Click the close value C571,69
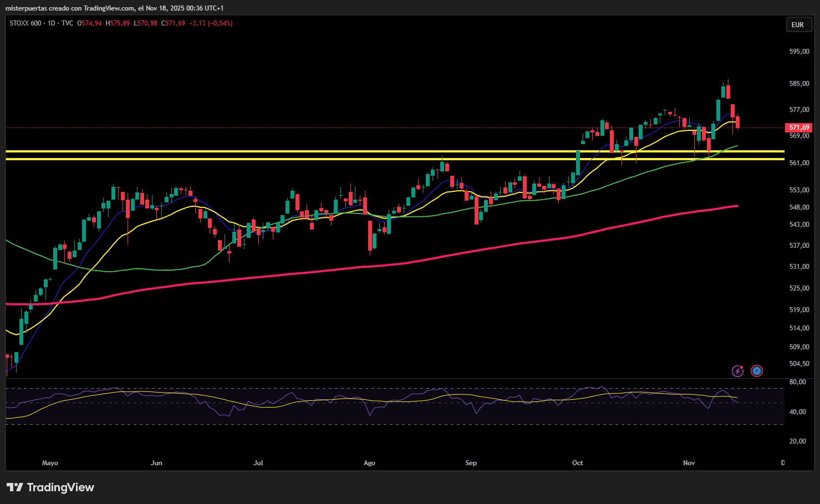Viewport: 820px width, 504px height. (173, 23)
